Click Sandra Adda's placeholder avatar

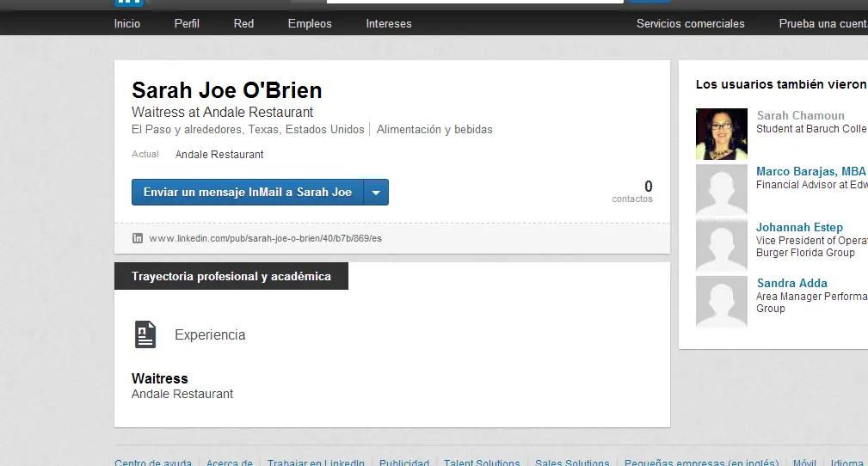pyautogui.click(x=721, y=301)
